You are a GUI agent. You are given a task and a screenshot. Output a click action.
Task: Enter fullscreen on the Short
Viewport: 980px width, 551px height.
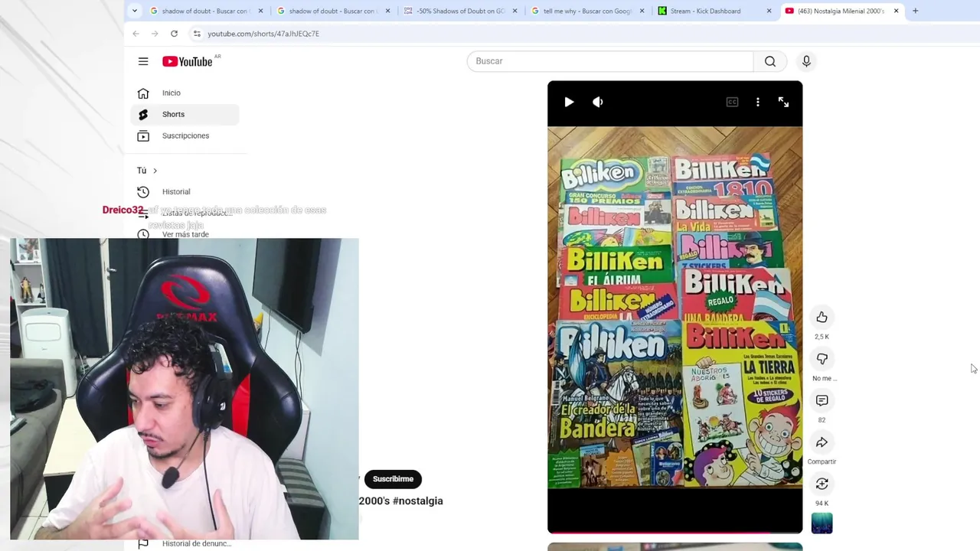[x=783, y=102]
